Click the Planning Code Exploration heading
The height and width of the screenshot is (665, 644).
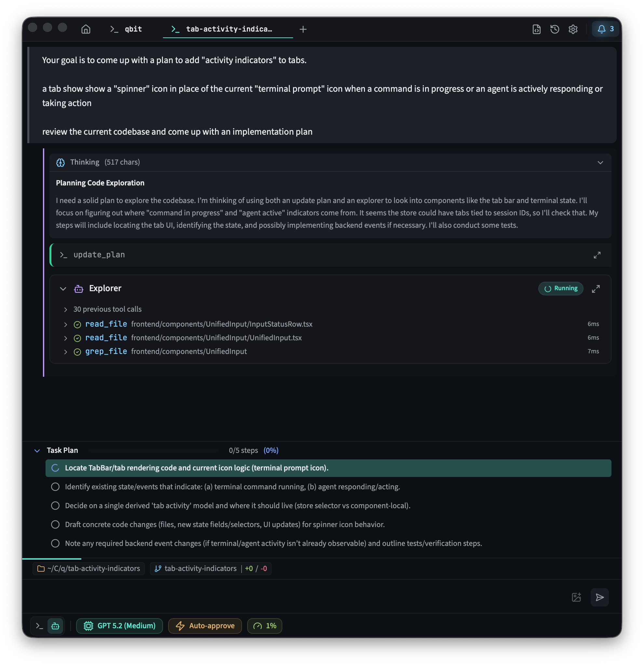[x=100, y=183]
